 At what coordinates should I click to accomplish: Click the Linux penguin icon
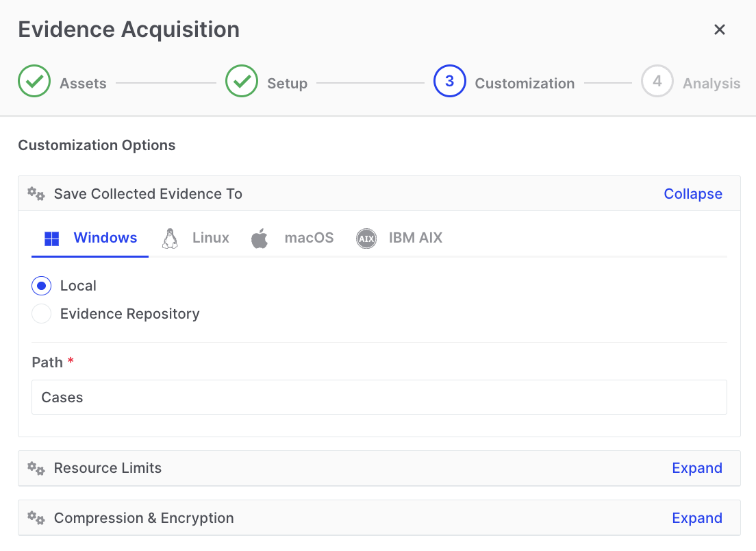click(x=170, y=238)
